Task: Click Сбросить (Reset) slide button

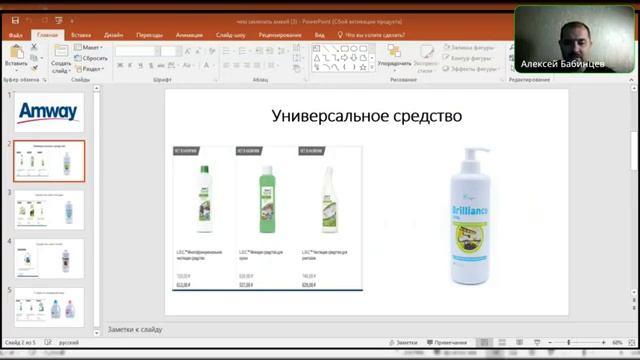Action: [91, 58]
